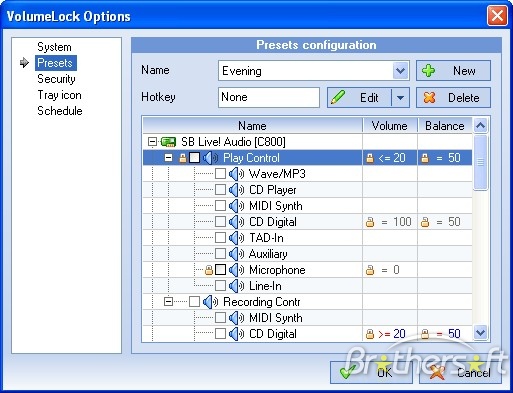
Task: Click the '= 0' volume value of Microphone
Action: [390, 270]
